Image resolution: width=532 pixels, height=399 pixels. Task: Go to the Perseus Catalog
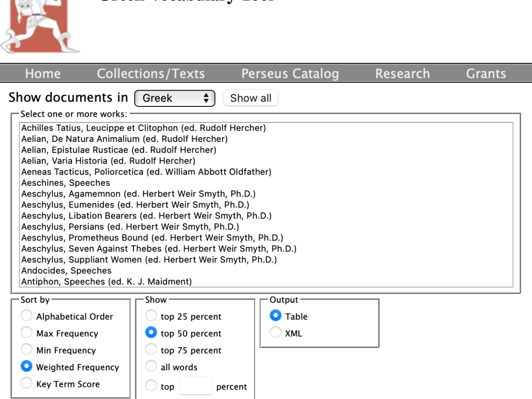coord(290,73)
